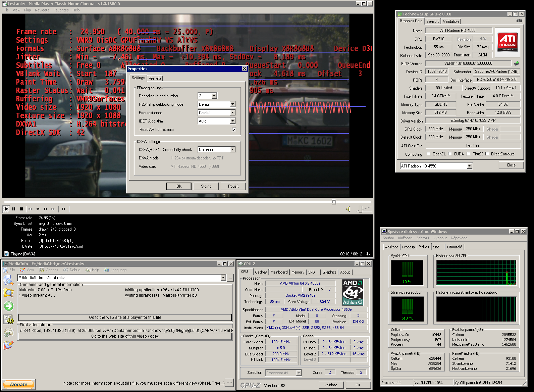Open IDCT Algorithm dropdown
Image resolution: width=534 pixels, height=392 pixels.
tap(232, 121)
